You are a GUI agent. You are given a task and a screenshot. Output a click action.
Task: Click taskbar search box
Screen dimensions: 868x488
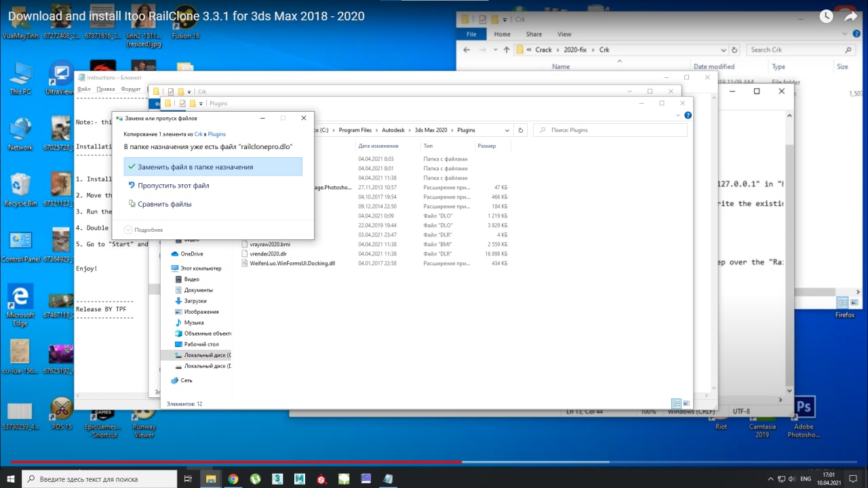[100, 479]
